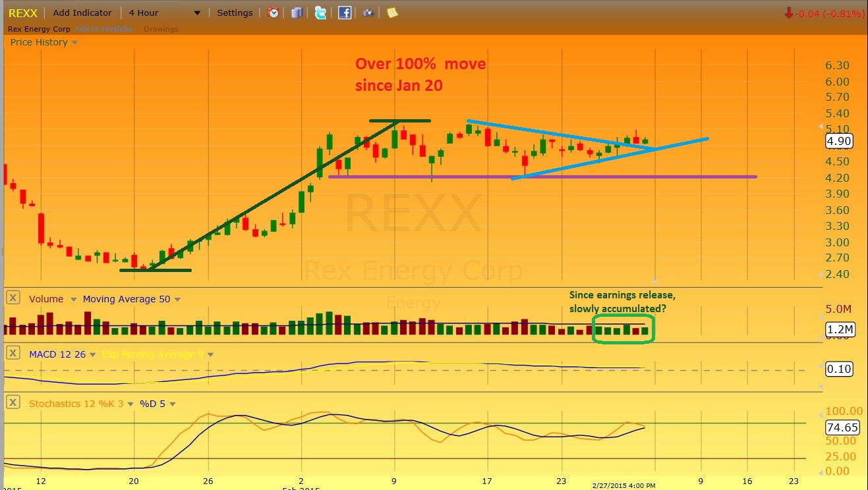Click the 5.0M volume axis label
Image resolution: width=868 pixels, height=490 pixels.
[x=839, y=309]
